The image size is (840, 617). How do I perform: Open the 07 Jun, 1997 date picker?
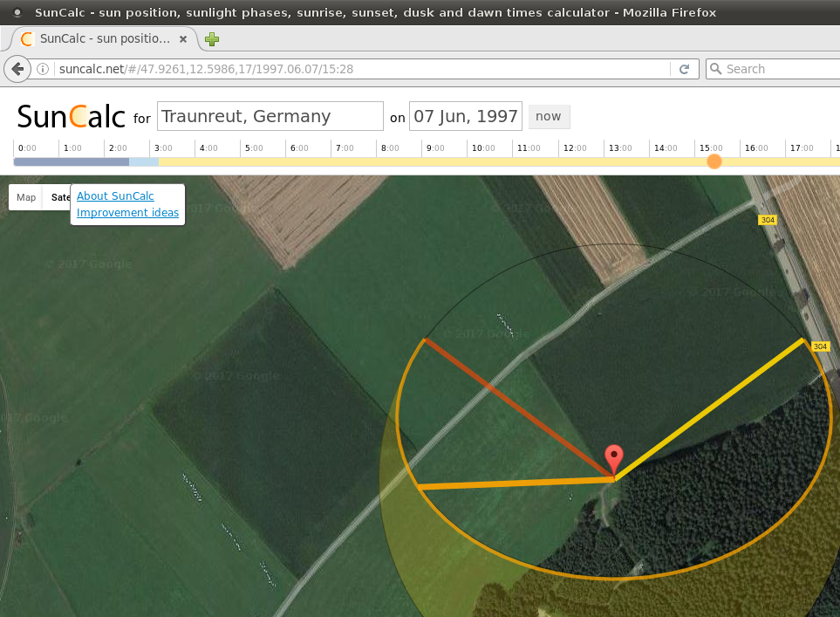point(465,116)
